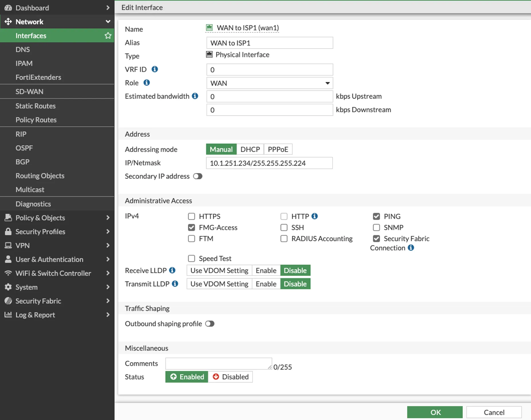Click the Security Fabric sidebar icon
Screen dimensions: 531x420
point(8,301)
